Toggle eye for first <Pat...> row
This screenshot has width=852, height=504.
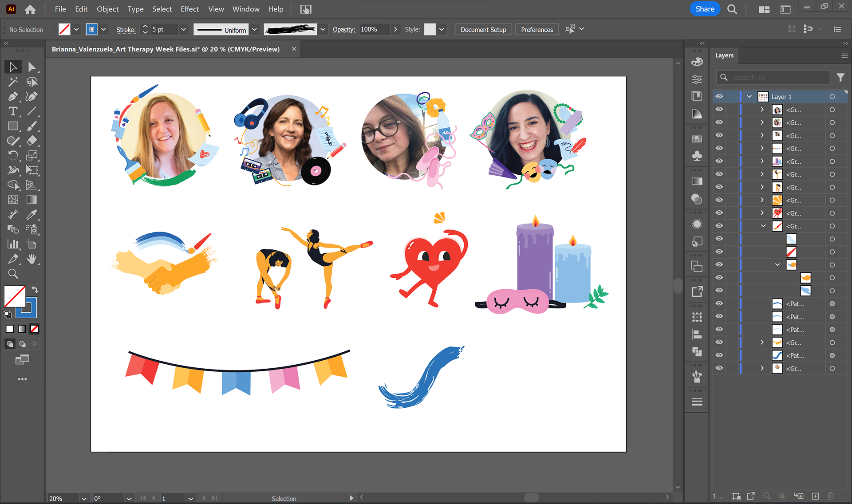(x=719, y=304)
